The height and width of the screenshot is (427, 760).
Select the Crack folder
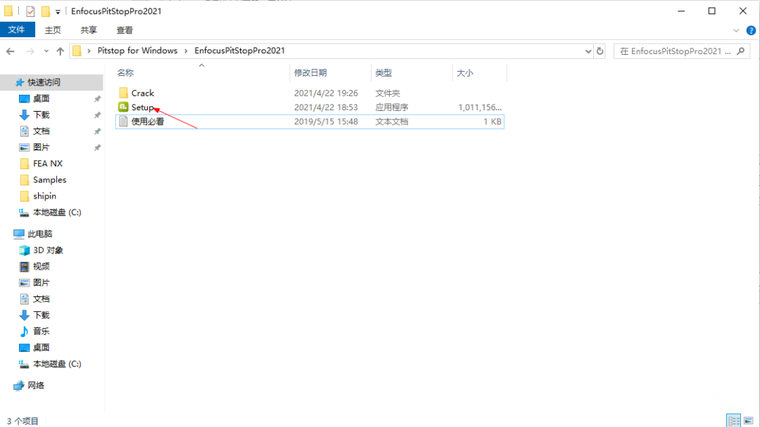pos(142,93)
